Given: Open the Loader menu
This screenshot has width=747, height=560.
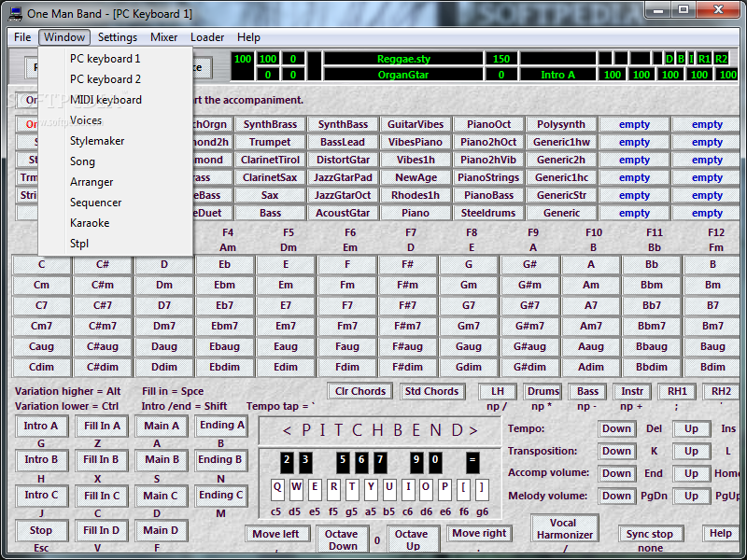Looking at the screenshot, I should (207, 37).
